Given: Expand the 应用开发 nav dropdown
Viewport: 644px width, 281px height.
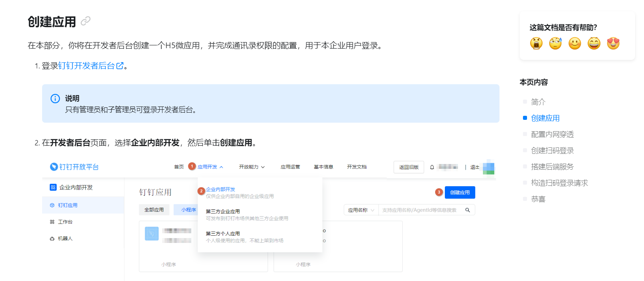Looking at the screenshot, I should point(210,167).
